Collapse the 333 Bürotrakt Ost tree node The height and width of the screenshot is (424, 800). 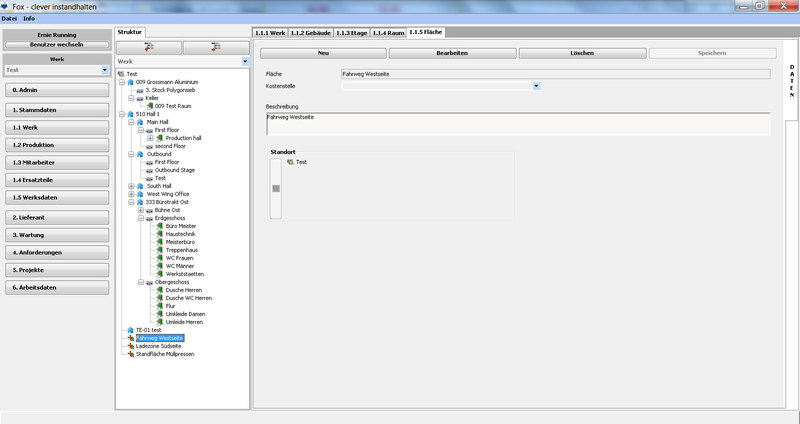(x=131, y=202)
